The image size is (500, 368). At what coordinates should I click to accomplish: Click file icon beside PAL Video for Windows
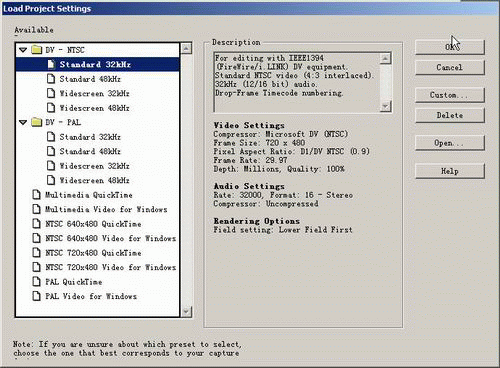36,296
